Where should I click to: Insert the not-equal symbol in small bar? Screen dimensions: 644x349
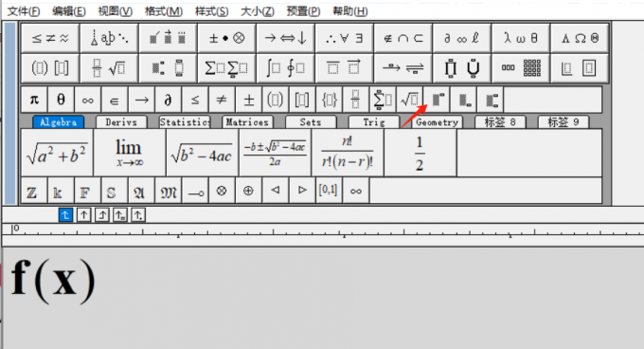pyautogui.click(x=222, y=100)
